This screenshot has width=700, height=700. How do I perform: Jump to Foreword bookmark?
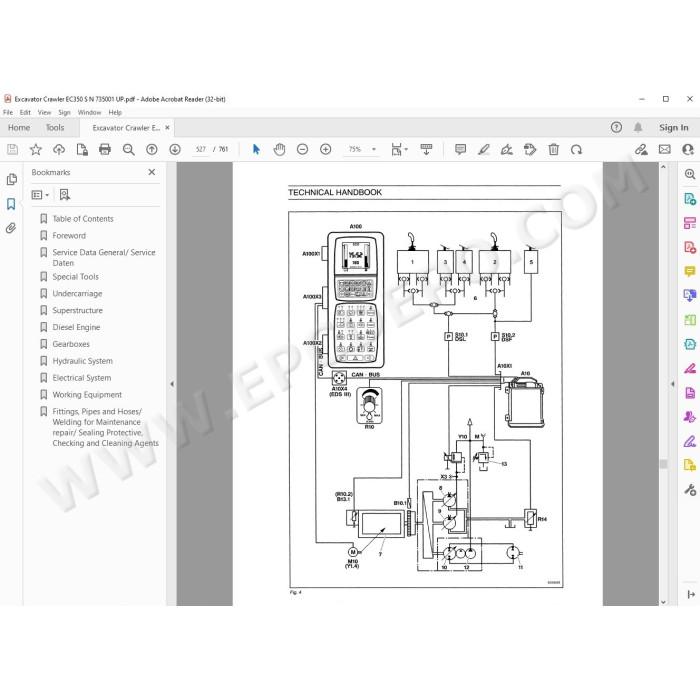[69, 236]
